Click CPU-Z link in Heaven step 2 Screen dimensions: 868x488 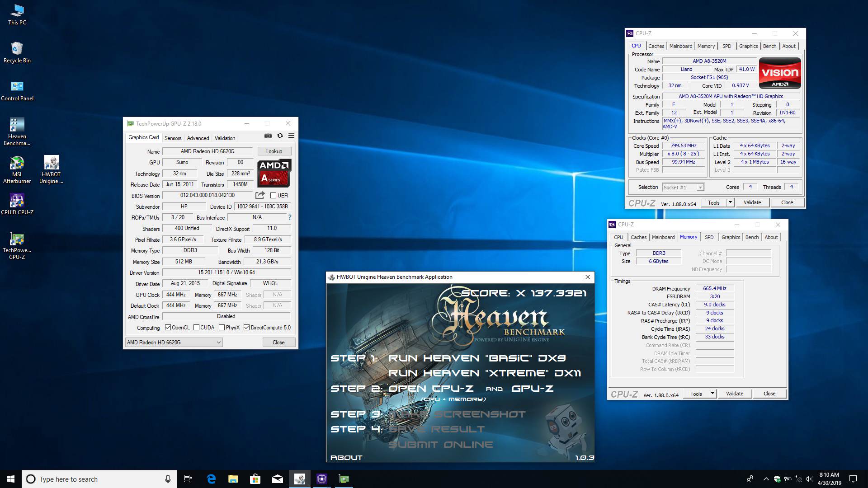tap(453, 389)
